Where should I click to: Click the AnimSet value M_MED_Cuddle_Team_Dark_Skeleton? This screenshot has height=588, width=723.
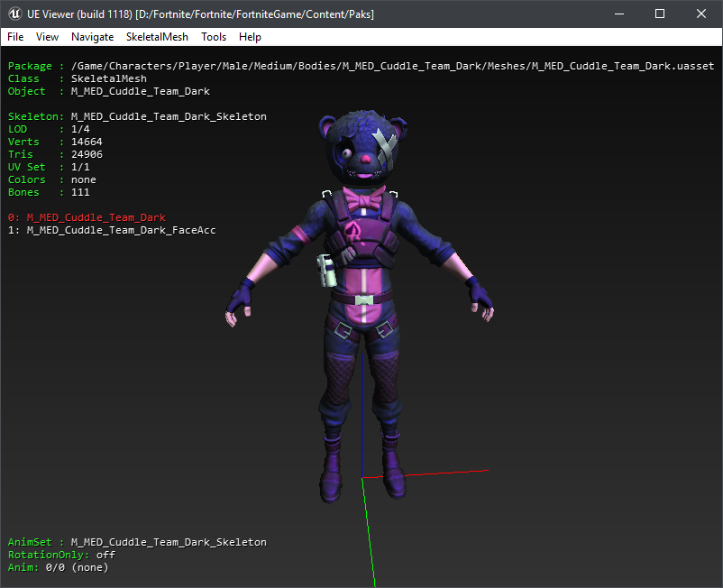pos(169,542)
